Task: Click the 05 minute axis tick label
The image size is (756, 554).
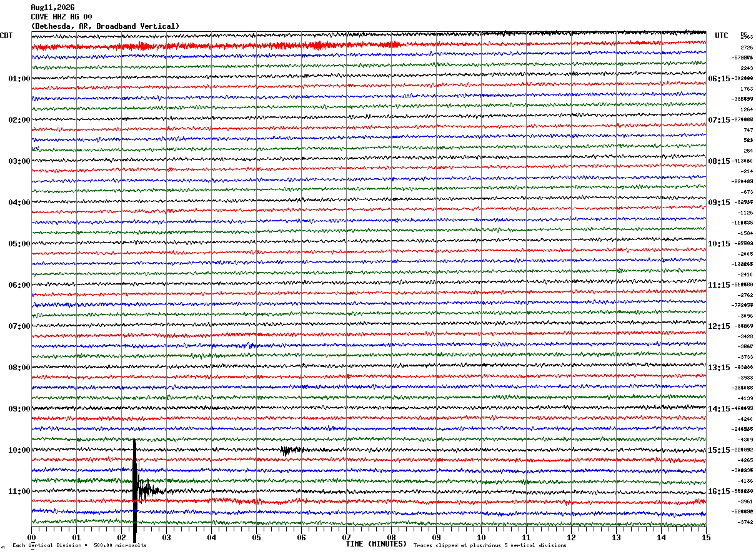Action: tap(256, 537)
